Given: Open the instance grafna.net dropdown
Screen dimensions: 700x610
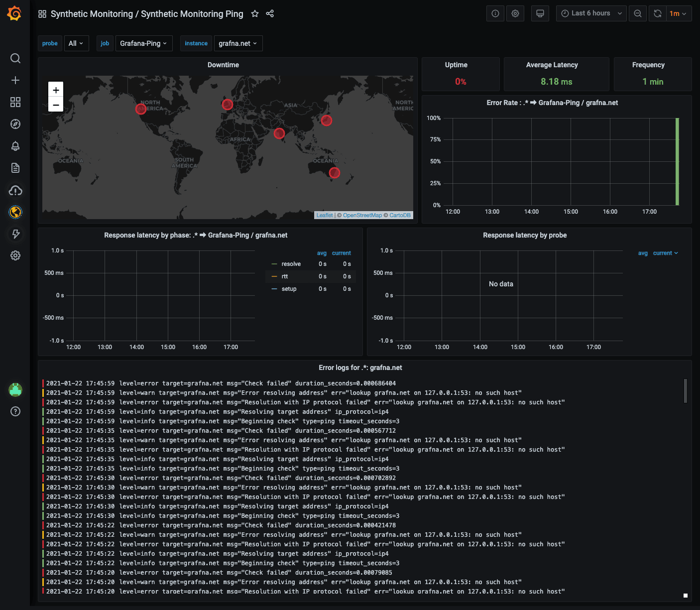Looking at the screenshot, I should point(238,43).
